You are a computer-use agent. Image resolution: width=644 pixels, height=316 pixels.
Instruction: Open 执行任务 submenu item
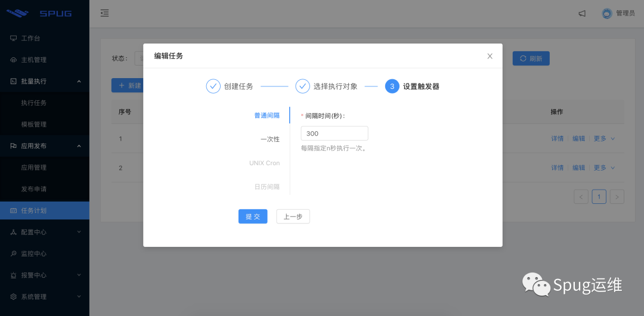[x=44, y=103]
